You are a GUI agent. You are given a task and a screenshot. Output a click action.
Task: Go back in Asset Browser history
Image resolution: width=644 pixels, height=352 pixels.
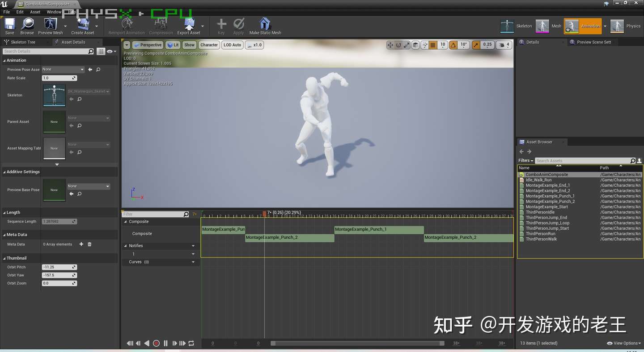[521, 151]
